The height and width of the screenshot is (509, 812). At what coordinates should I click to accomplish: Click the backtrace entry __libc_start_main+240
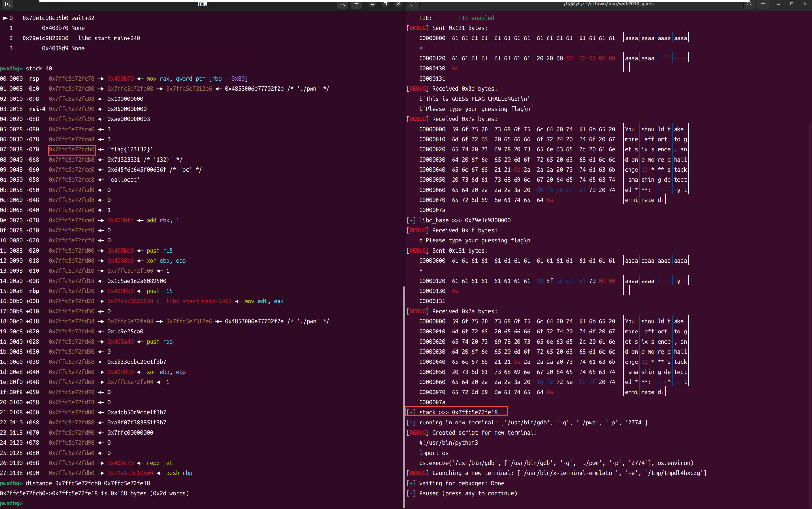(106, 38)
